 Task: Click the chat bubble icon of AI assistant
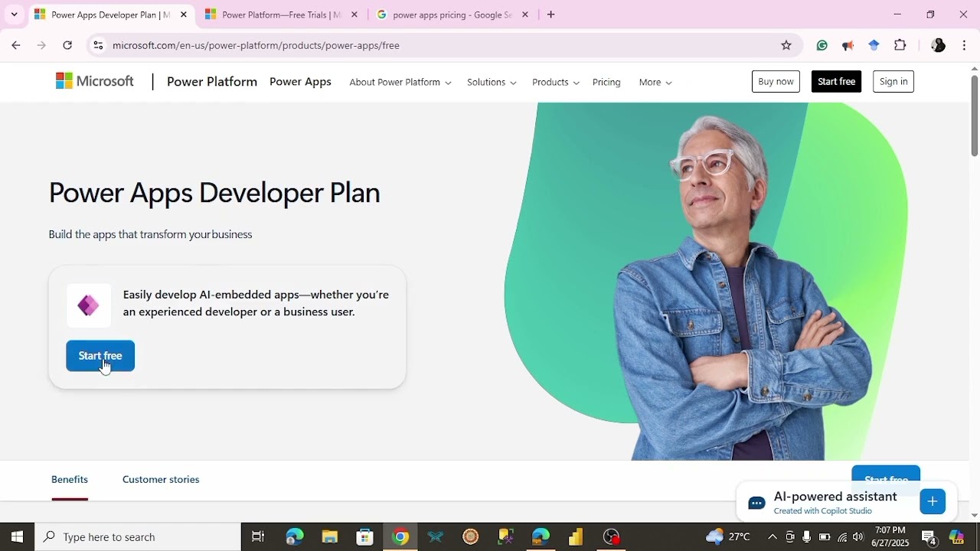(756, 503)
